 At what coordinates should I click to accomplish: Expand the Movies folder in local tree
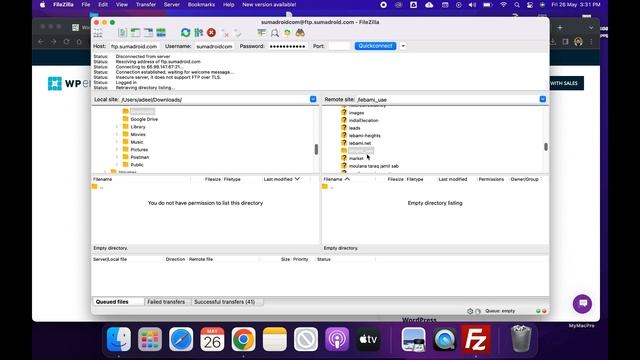click(117, 134)
